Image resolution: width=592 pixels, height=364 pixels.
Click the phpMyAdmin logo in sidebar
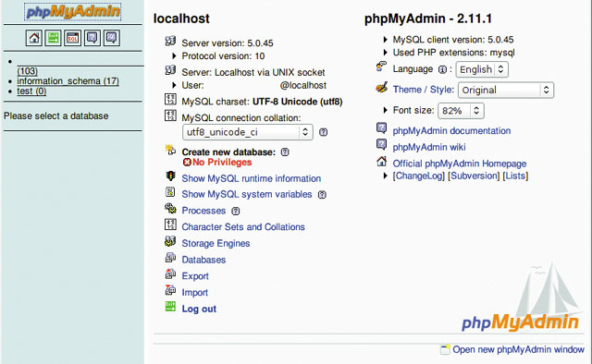(73, 11)
